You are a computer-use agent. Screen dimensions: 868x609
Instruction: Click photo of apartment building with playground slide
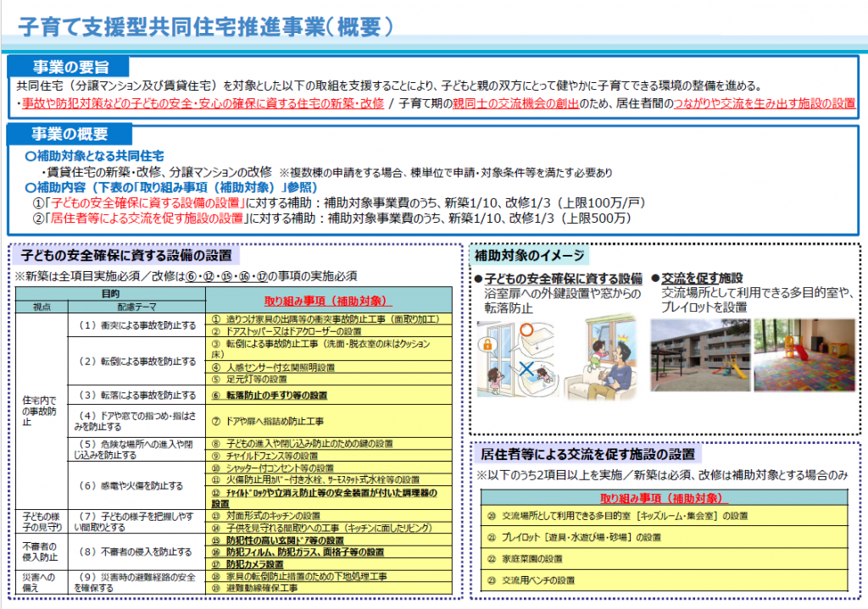[699, 355]
